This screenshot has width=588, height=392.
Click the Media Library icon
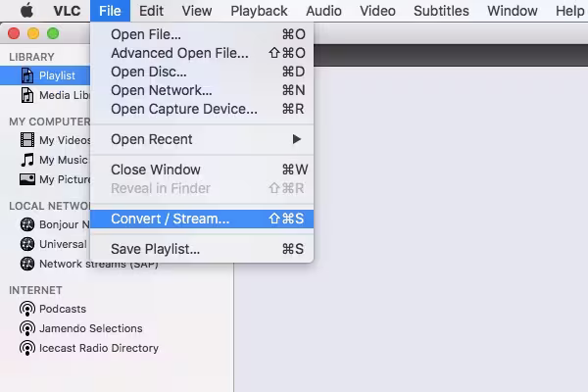(x=28, y=95)
